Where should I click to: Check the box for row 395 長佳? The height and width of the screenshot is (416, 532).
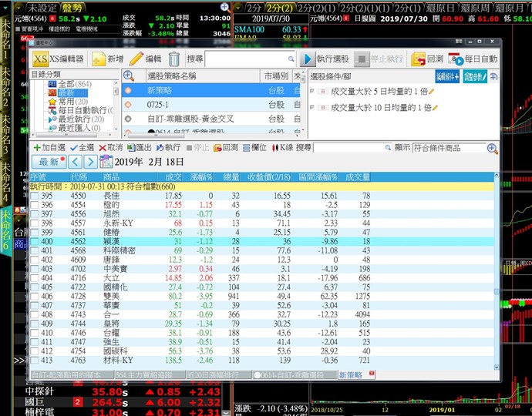(x=34, y=196)
